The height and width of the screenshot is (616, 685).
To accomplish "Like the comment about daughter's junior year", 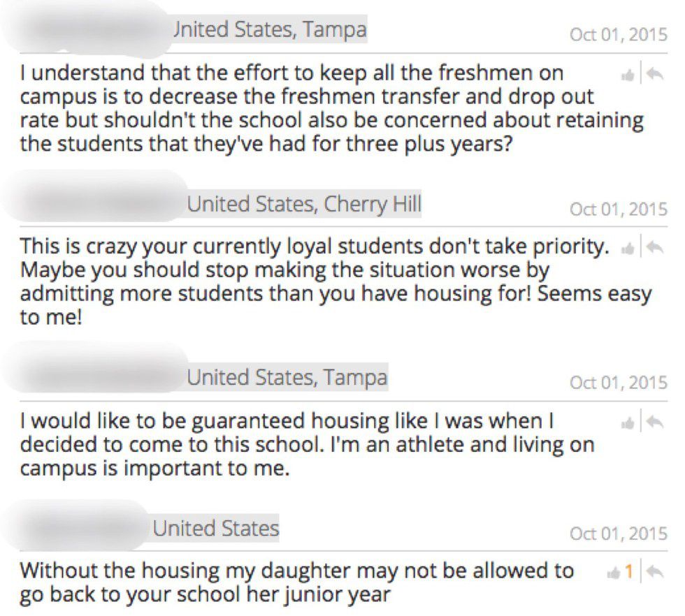I will tap(615, 571).
